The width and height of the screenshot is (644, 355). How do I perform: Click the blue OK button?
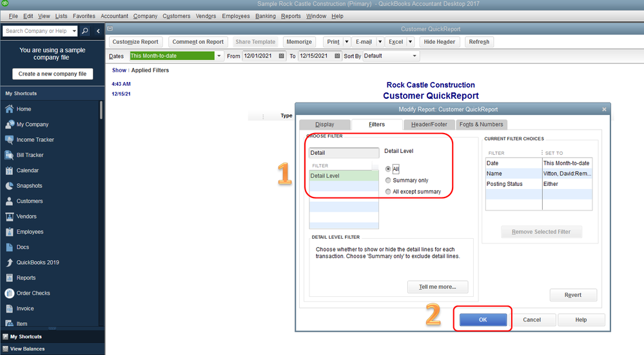click(x=483, y=319)
